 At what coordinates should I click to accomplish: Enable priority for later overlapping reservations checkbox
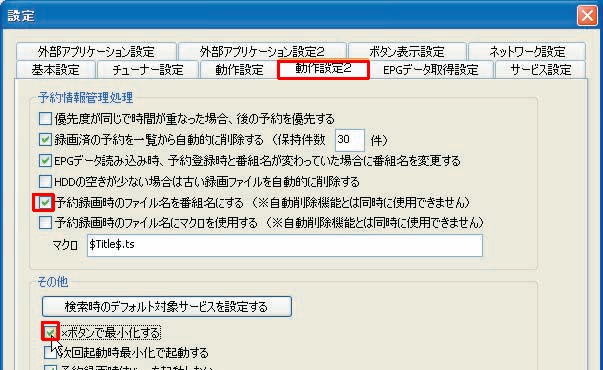click(x=45, y=118)
